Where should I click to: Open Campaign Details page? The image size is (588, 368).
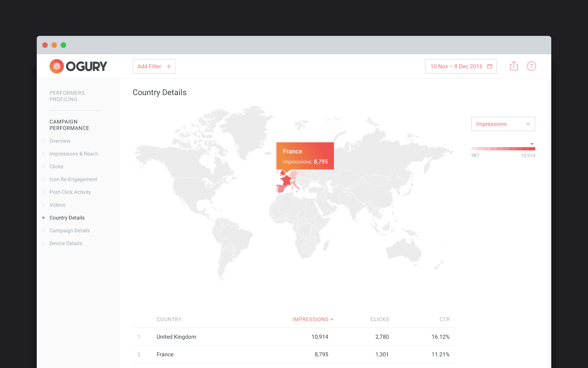click(x=70, y=230)
